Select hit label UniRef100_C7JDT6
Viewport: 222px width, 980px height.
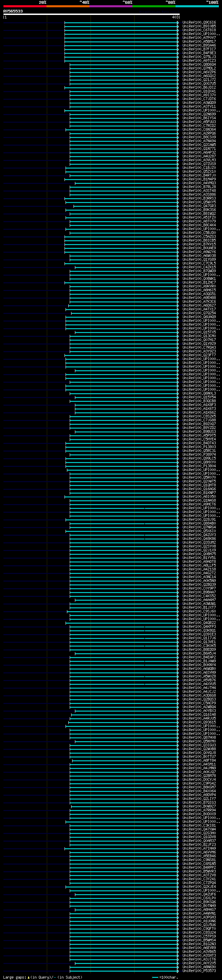(x=199, y=99)
